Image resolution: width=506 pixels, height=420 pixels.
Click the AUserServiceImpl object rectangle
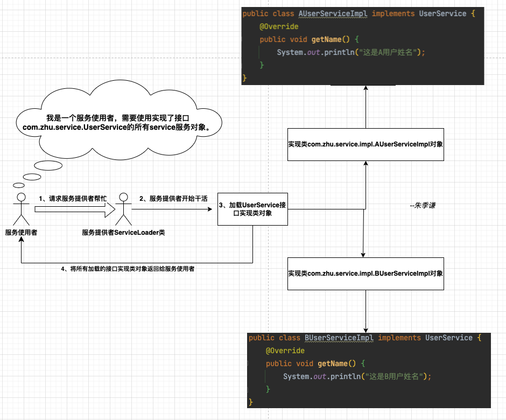pos(366,144)
